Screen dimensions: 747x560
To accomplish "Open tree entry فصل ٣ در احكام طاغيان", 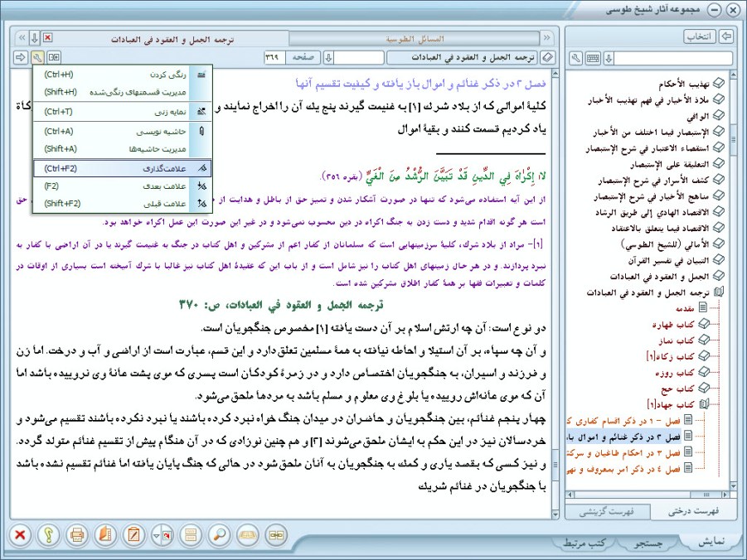I will (x=623, y=453).
